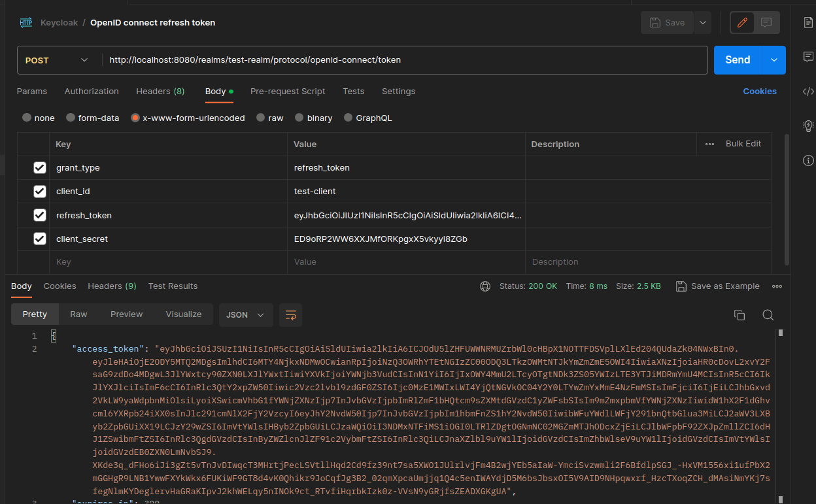Uncheck the client_secret parameter
Screen dimensions: 816x504
(40, 239)
